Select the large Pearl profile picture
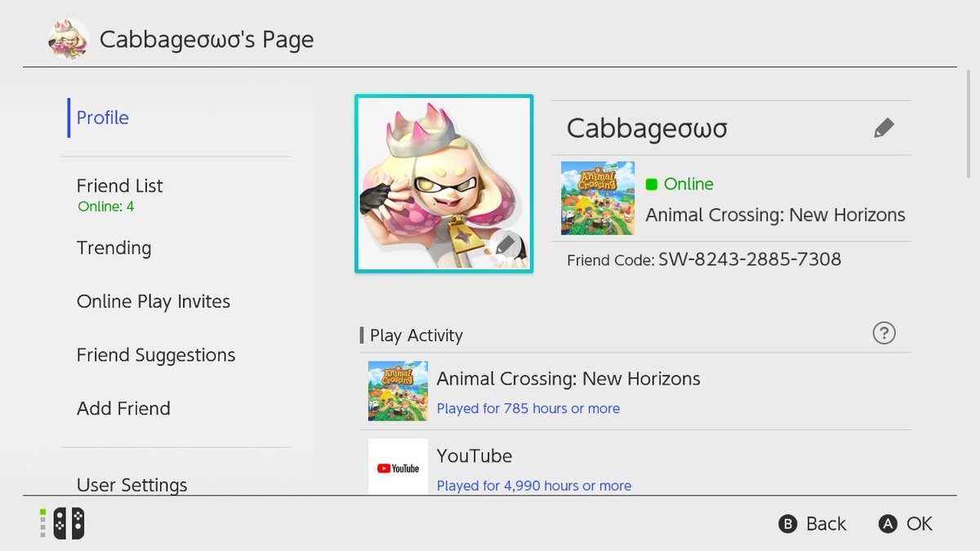 point(443,184)
